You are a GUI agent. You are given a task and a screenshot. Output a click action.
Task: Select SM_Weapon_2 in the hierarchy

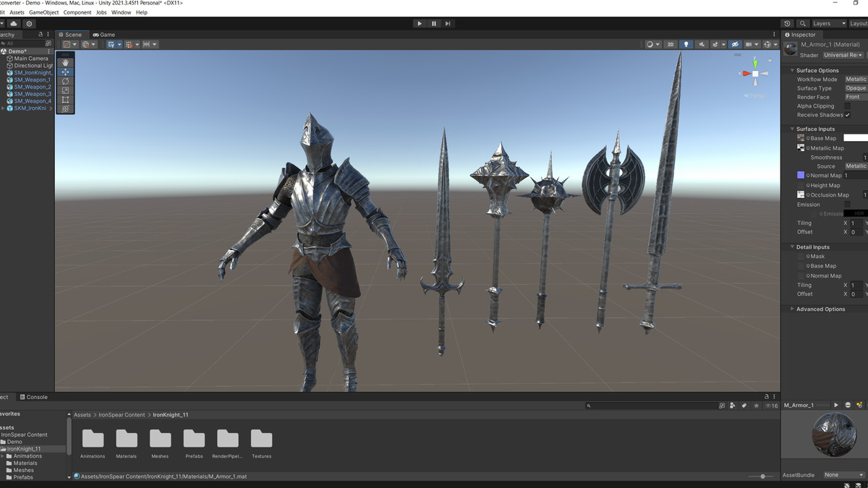click(x=33, y=87)
